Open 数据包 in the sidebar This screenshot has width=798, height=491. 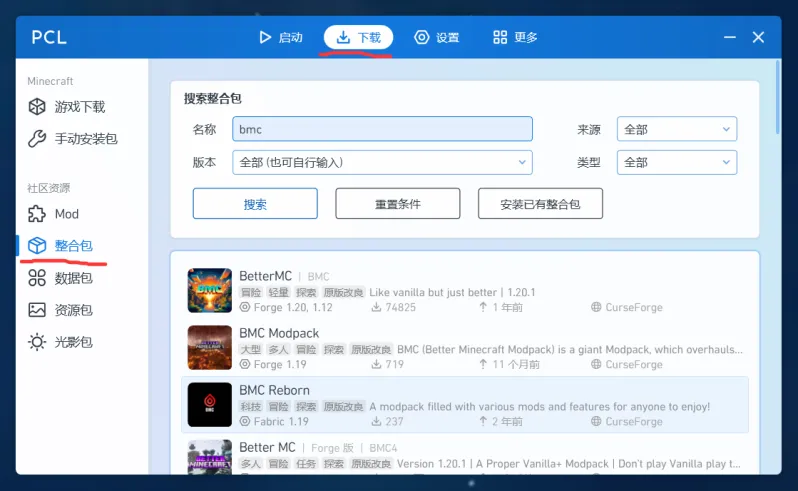click(x=82, y=278)
